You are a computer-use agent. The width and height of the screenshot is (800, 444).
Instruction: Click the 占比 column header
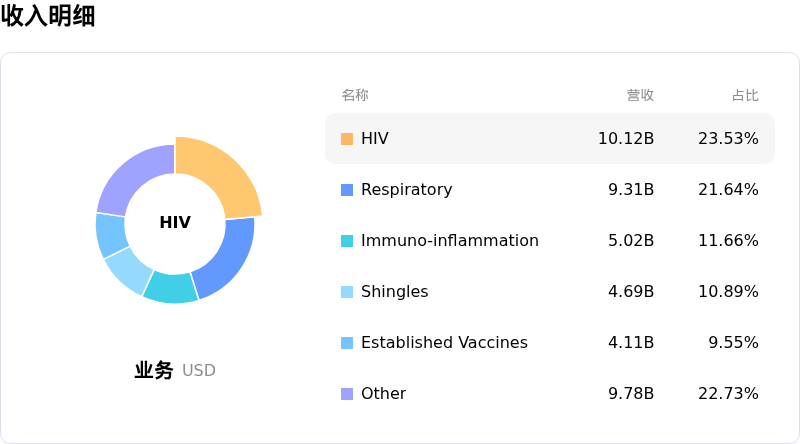tap(745, 96)
